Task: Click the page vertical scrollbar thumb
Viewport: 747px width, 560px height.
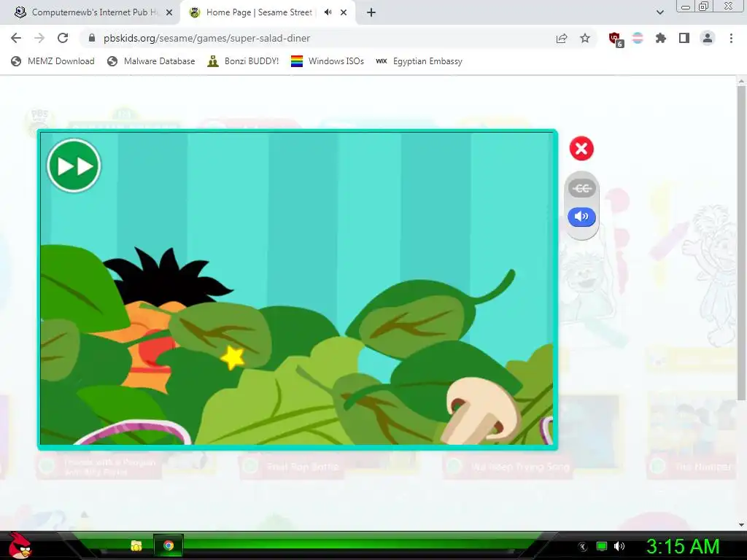Action: pos(741,243)
